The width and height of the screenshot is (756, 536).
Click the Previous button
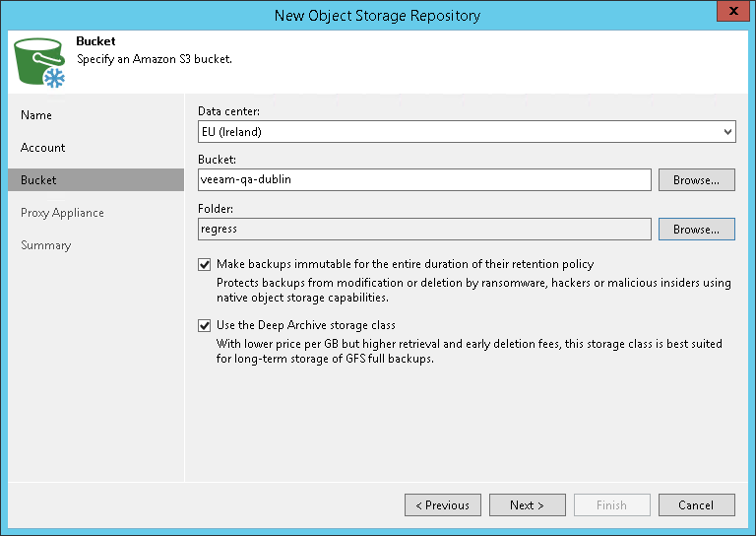tap(443, 505)
